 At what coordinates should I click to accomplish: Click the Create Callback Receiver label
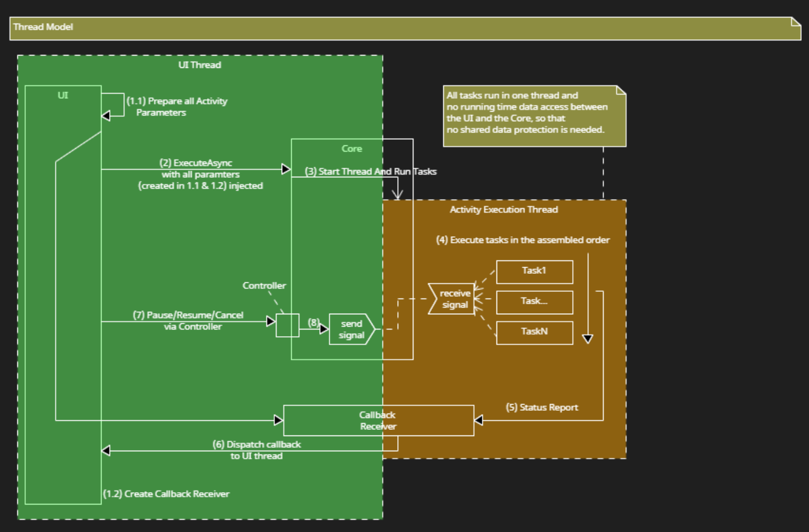[166, 494]
